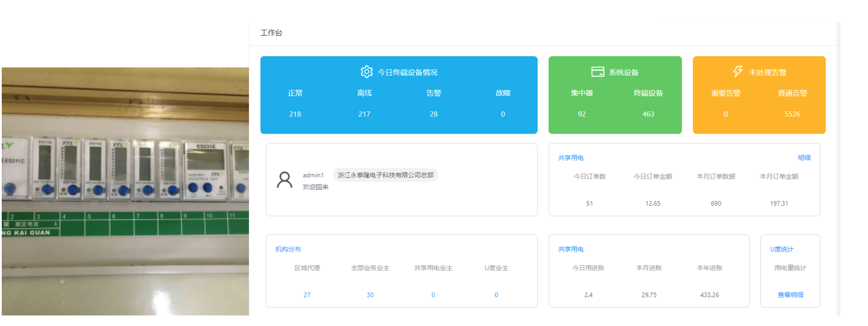Image resolution: width=868 pixels, height=326 pixels.
Task: Click the 离线 device count 217
Action: tap(364, 114)
